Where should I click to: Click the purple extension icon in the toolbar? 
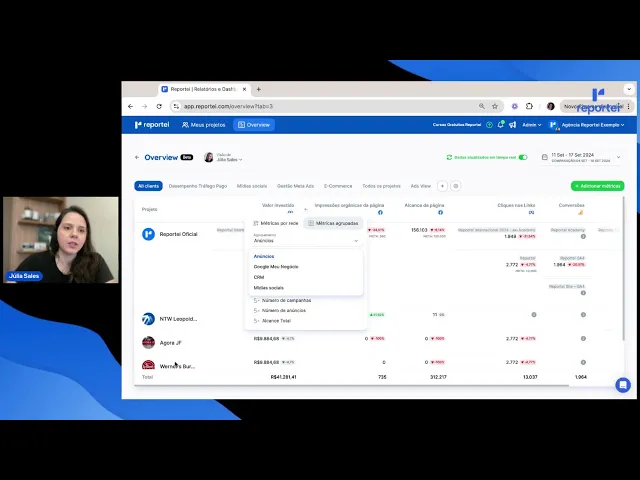click(515, 106)
